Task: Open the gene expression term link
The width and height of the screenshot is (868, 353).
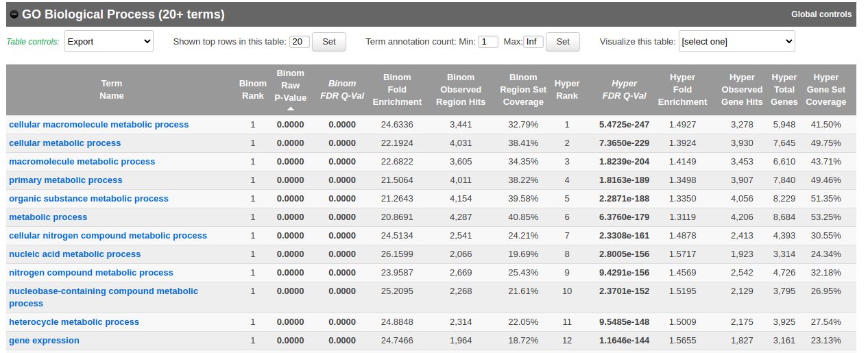Action: [x=44, y=341]
